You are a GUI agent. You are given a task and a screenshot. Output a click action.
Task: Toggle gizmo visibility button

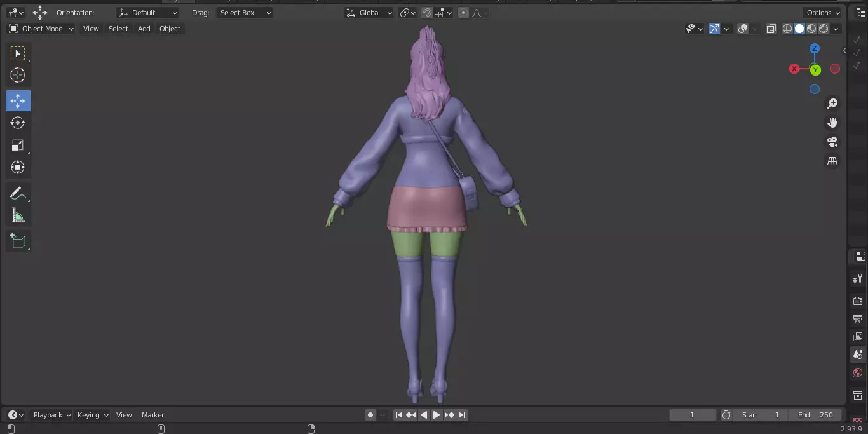[x=714, y=29]
